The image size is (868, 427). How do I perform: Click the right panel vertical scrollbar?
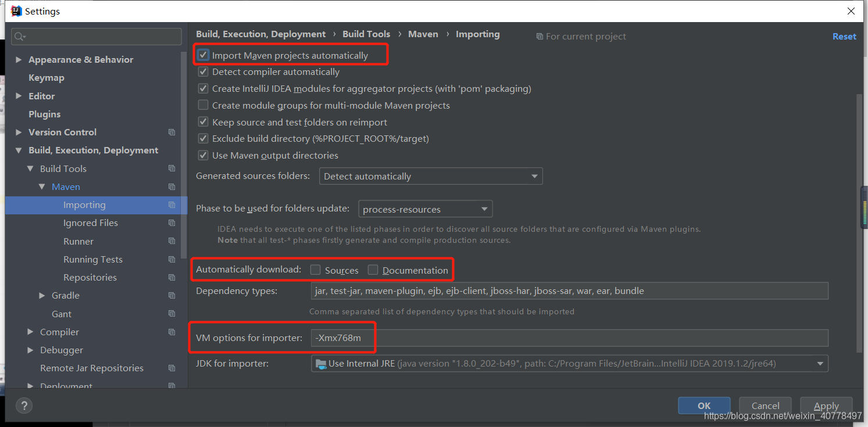(859, 224)
